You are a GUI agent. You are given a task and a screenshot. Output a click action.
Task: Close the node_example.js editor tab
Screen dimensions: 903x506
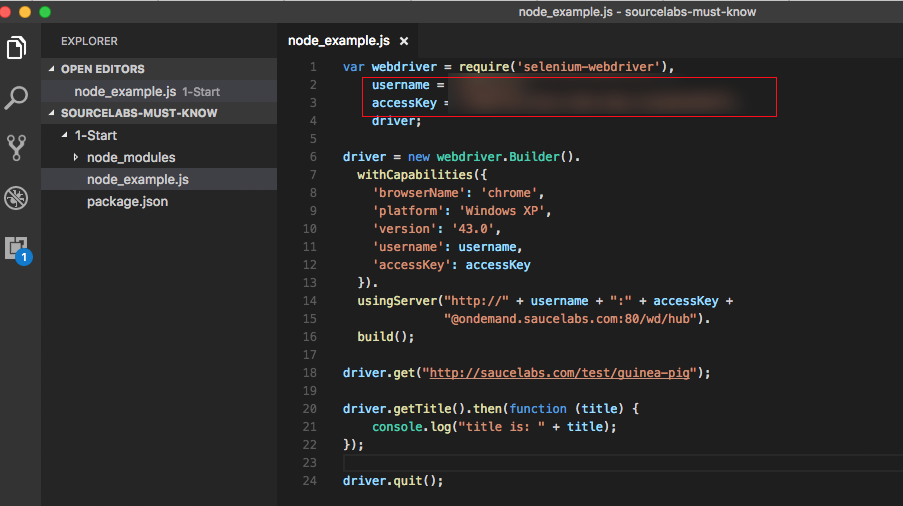click(404, 41)
